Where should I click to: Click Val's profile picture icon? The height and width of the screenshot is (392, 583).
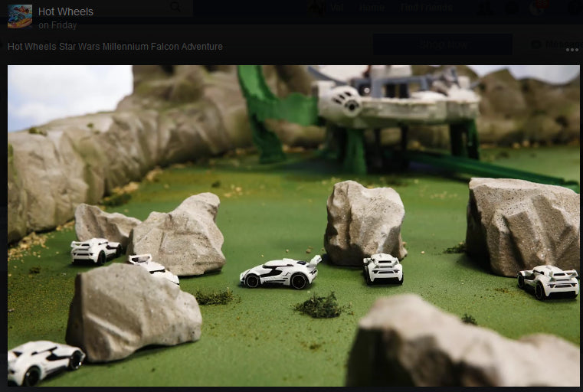coord(316,8)
